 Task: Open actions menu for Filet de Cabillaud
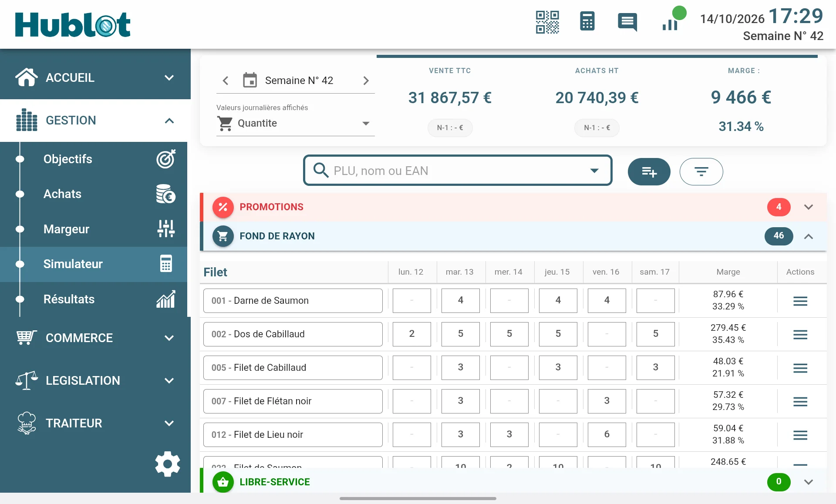800,368
